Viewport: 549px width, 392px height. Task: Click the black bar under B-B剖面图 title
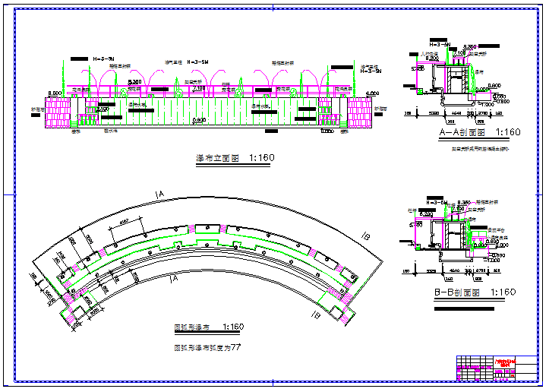[x=463, y=308]
